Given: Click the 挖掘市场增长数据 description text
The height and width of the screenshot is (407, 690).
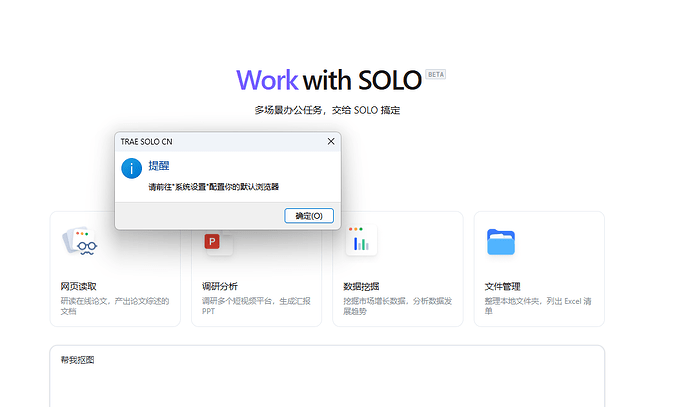Looking at the screenshot, I should pyautogui.click(x=398, y=306).
